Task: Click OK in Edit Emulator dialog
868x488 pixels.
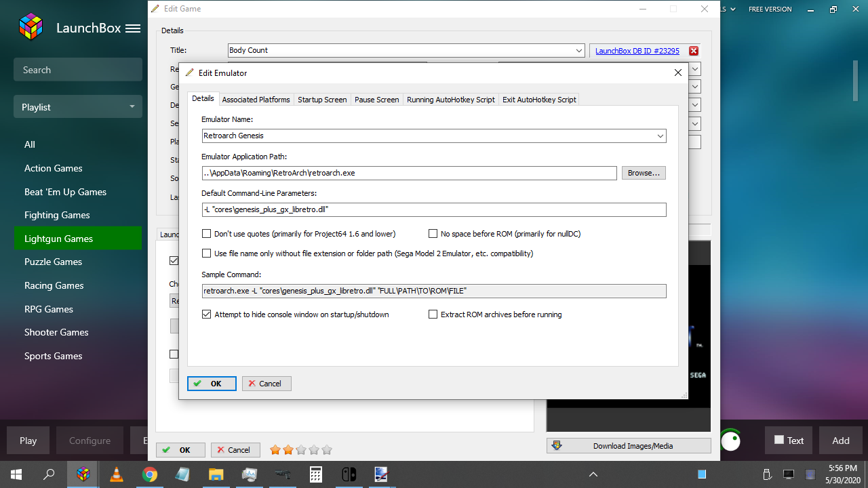Action: tap(212, 384)
